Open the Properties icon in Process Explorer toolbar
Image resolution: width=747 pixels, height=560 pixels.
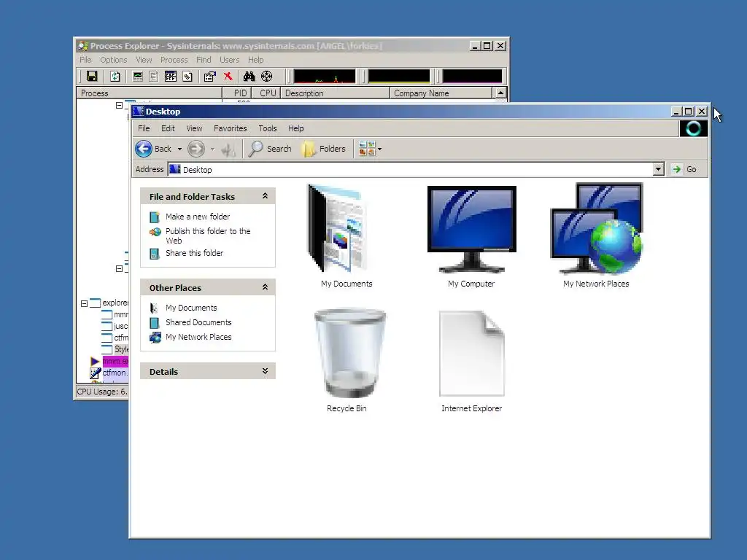point(209,76)
